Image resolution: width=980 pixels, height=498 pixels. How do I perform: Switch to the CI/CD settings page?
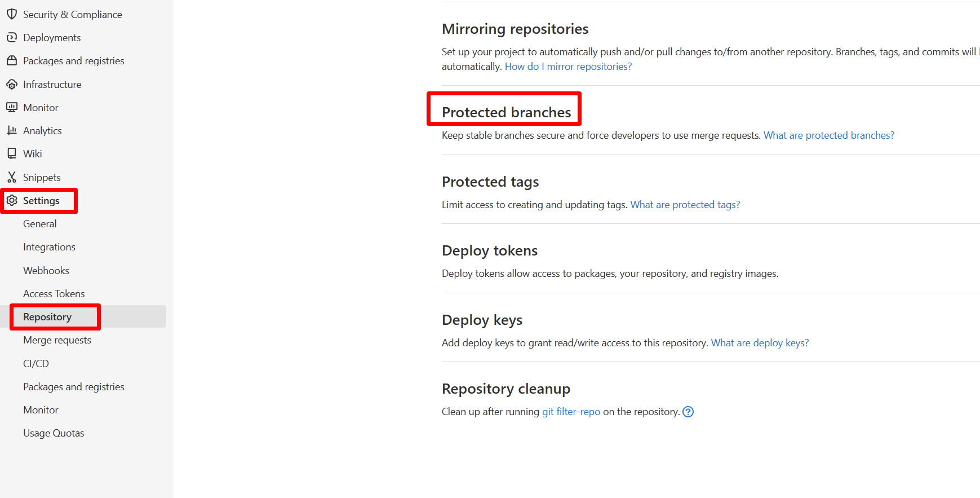pos(36,363)
